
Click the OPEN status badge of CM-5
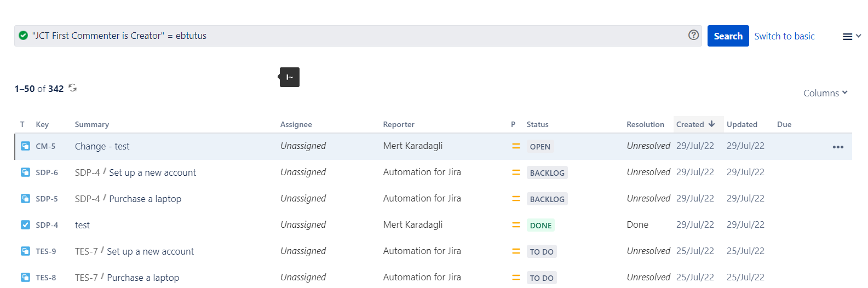tap(540, 147)
